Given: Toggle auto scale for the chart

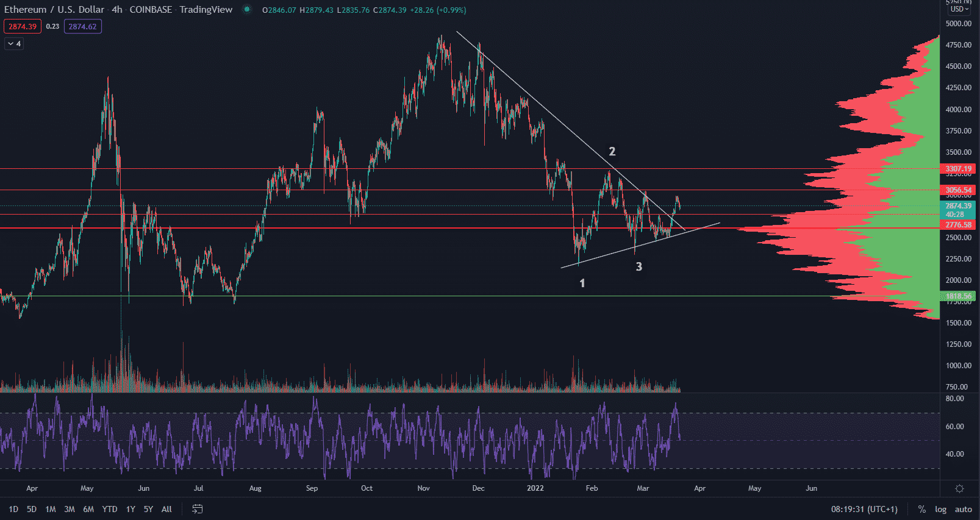Looking at the screenshot, I should pos(963,509).
